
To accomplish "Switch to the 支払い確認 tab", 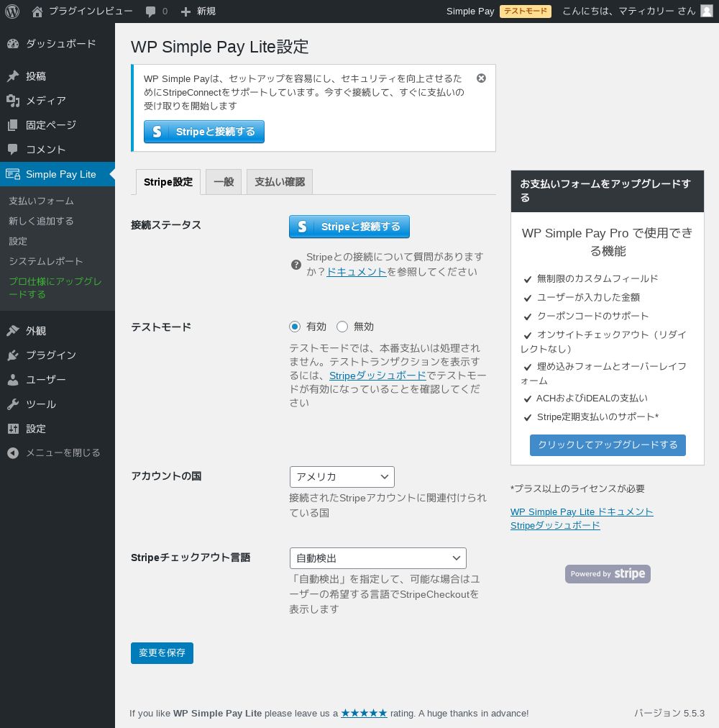I will [280, 182].
